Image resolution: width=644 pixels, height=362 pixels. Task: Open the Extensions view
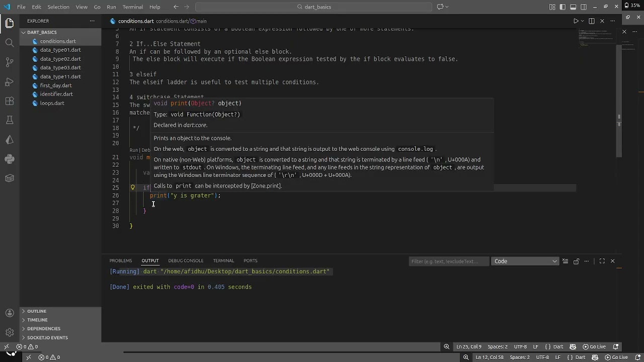point(10,101)
